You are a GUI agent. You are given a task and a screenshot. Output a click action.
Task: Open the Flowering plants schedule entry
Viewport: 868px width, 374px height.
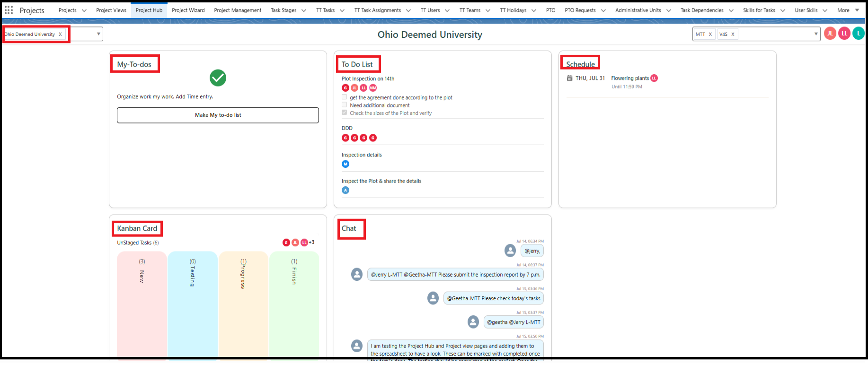[630, 78]
